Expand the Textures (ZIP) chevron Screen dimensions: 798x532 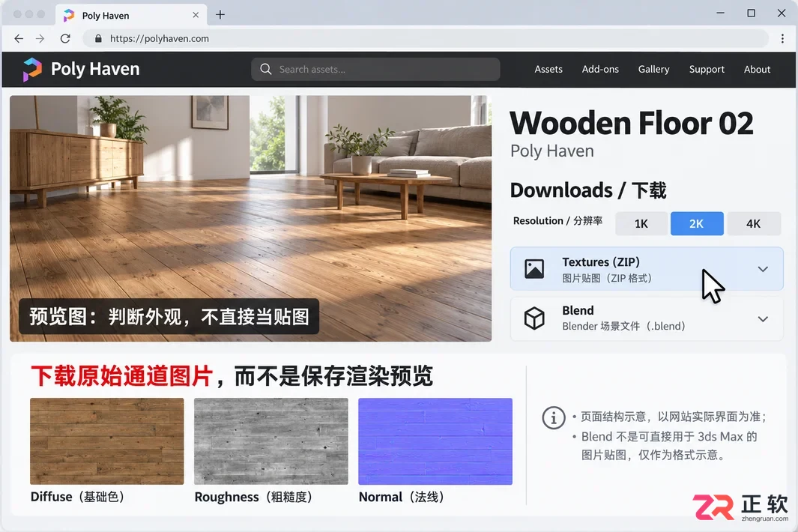click(x=762, y=269)
